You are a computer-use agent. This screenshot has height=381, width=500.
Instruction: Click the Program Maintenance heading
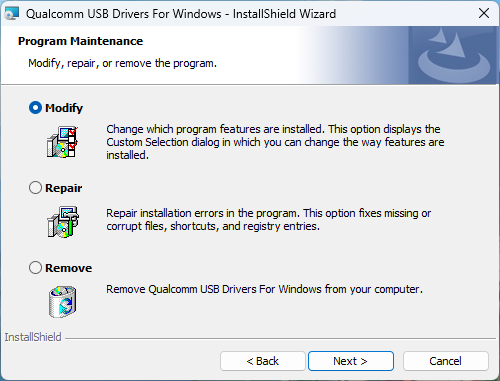[x=80, y=41]
